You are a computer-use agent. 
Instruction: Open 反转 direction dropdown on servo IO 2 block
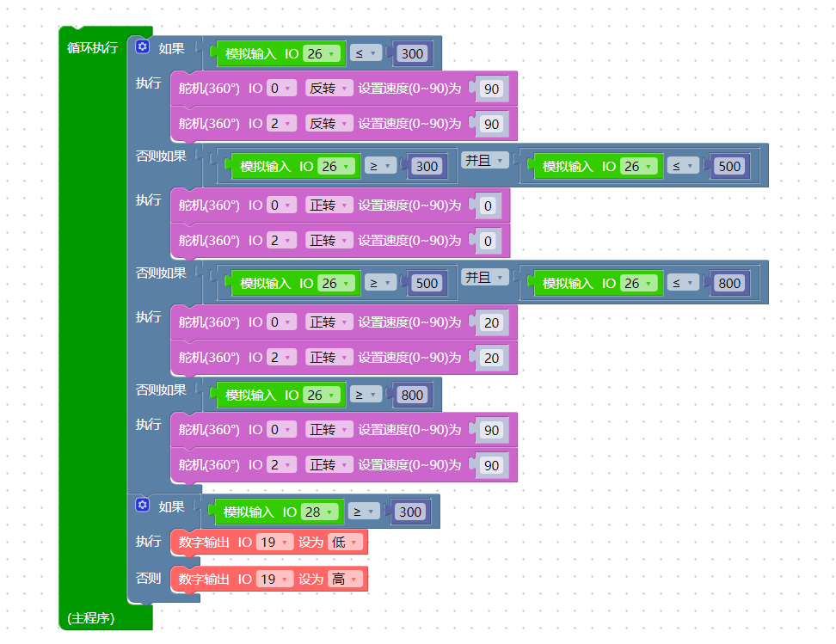tap(329, 124)
